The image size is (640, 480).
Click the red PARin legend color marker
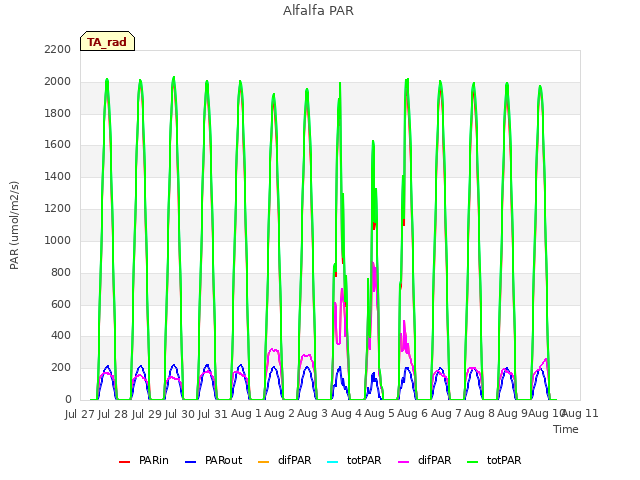point(124,462)
